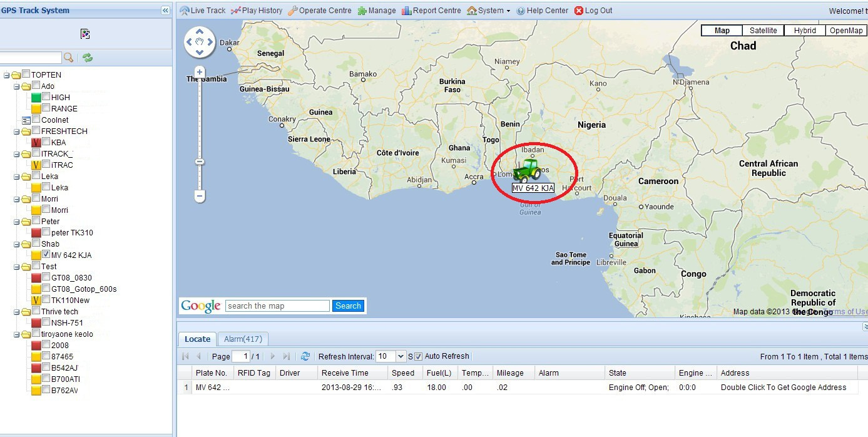
Task: Click the red V status icon beside KBA
Action: tap(36, 143)
